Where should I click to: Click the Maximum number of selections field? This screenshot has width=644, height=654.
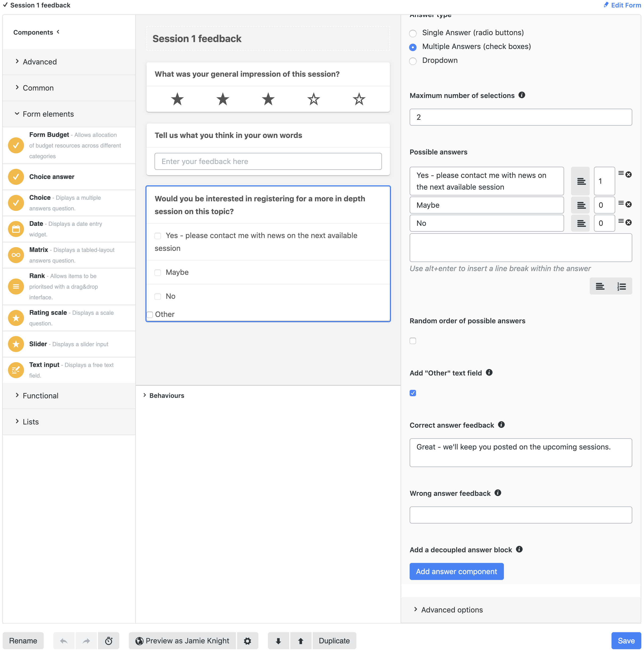pos(520,117)
